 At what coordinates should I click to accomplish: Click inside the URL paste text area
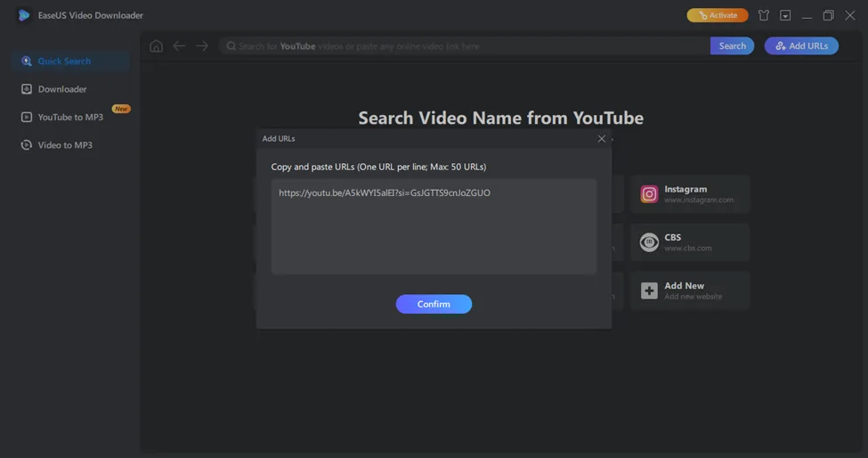tap(434, 226)
